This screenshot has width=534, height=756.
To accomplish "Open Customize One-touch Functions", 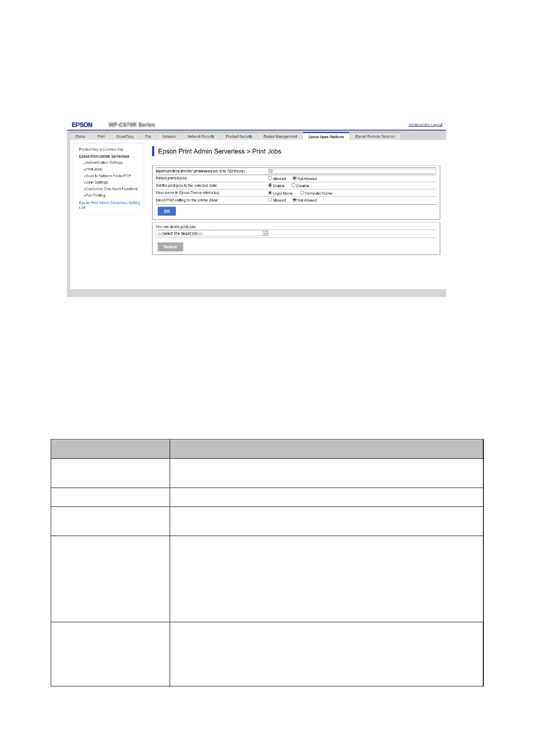I will 111,189.
